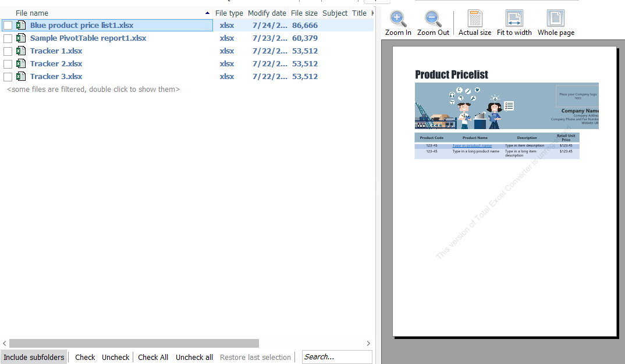This screenshot has height=364, width=625.
Task: Click inside the Search field
Action: 336,356
